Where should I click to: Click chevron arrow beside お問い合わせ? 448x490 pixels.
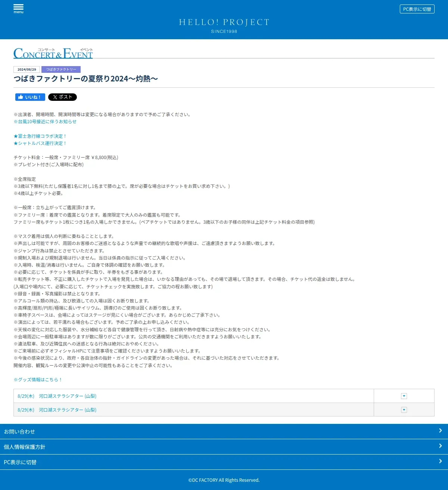point(441,431)
